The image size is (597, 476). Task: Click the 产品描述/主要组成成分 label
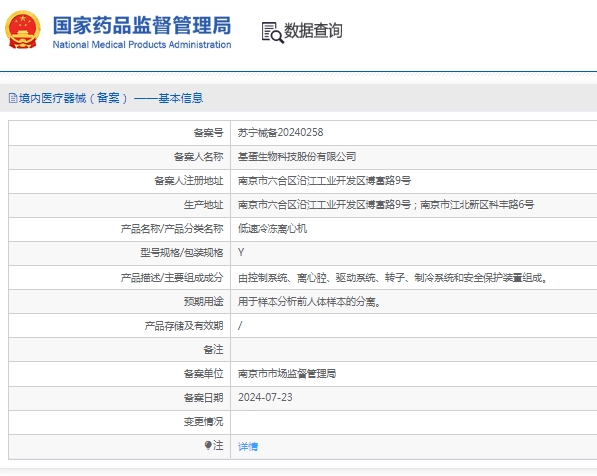coord(172,278)
